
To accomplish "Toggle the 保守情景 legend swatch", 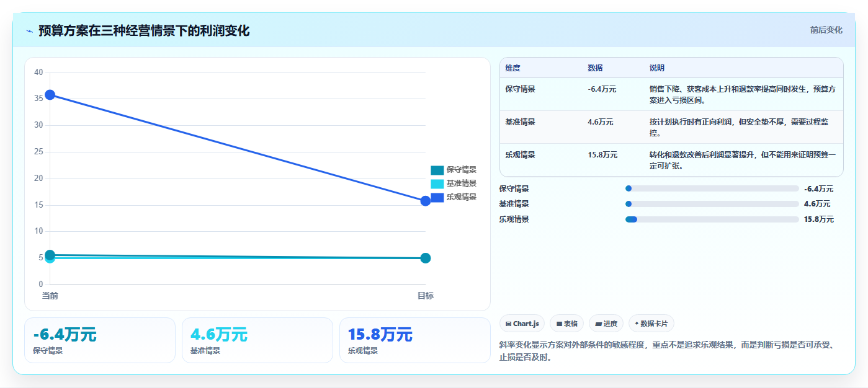I will 437,170.
